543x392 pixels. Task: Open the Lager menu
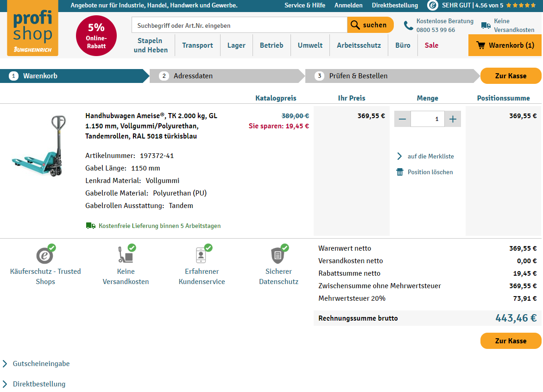point(236,45)
